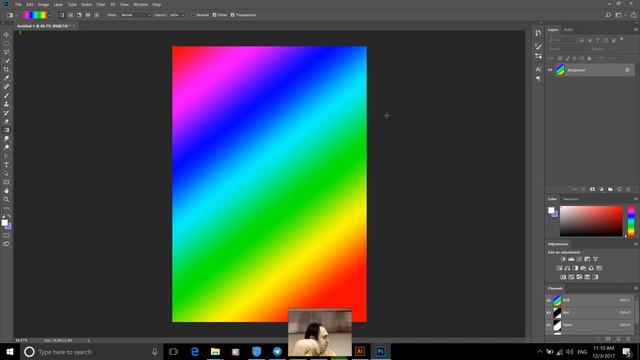This screenshot has width=640, height=360.
Task: Open the File menu
Action: pyautogui.click(x=18, y=4)
